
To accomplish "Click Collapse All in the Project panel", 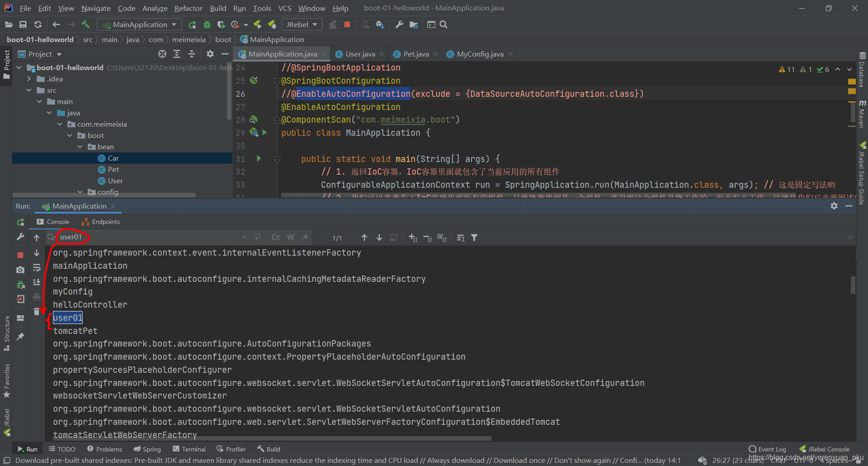I will (x=192, y=54).
